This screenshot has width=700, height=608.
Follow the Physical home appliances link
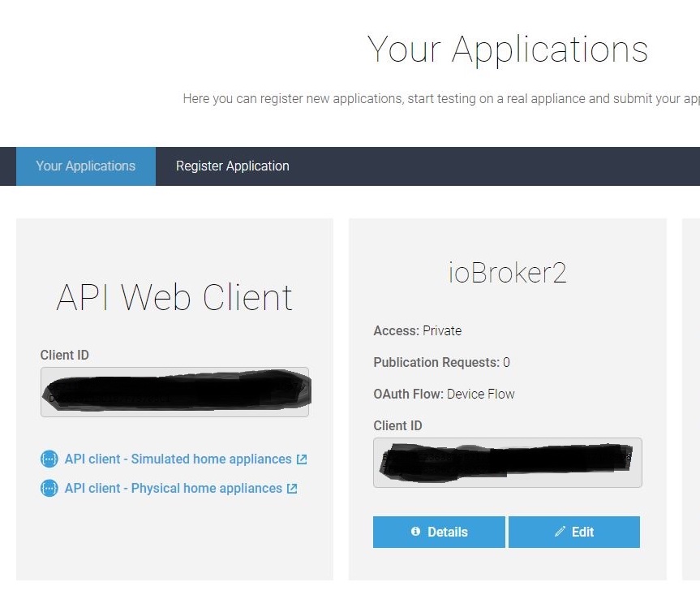coord(172,488)
